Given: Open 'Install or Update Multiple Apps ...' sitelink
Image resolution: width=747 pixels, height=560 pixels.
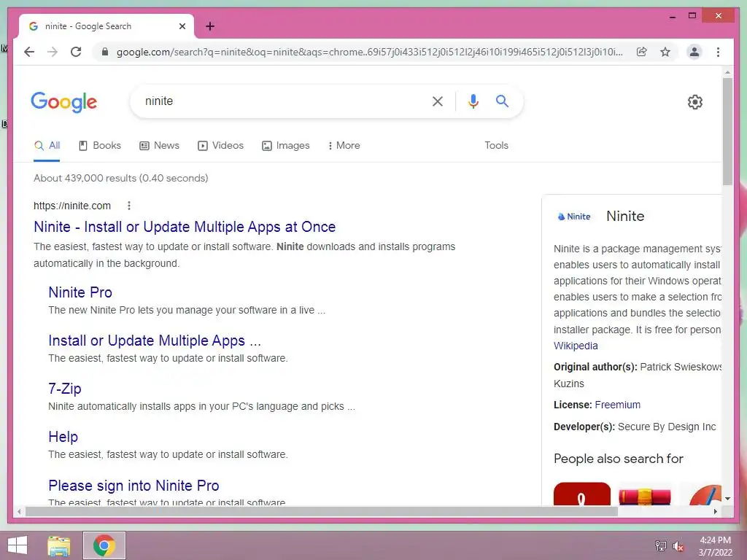Looking at the screenshot, I should click(x=155, y=341).
